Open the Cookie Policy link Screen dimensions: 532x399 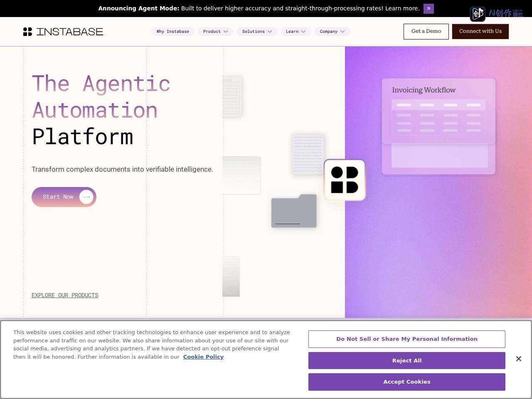(x=203, y=357)
